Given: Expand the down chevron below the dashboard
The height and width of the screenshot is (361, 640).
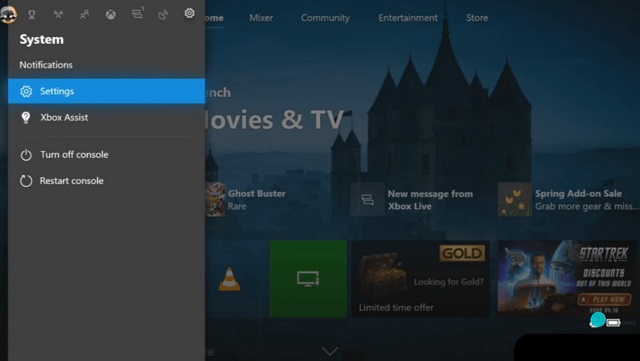Looking at the screenshot, I should [x=330, y=351].
